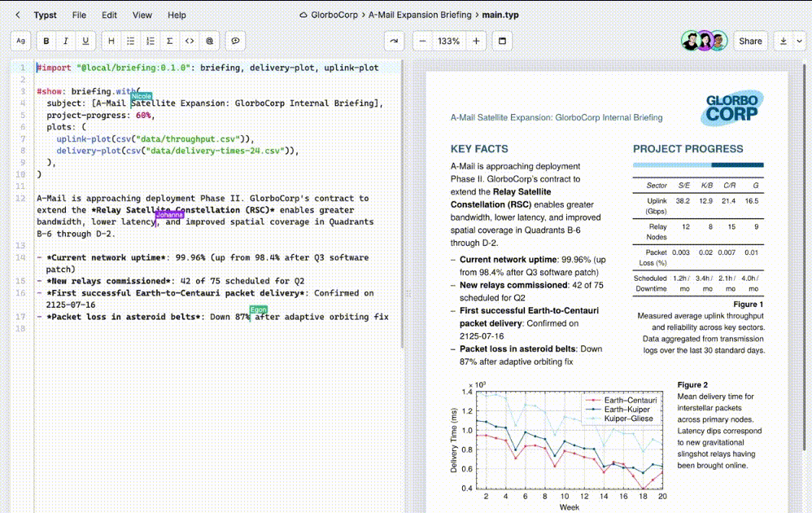Click the squiggle undo icon above the preview
Screen dimensions: 812x513
(393, 40)
